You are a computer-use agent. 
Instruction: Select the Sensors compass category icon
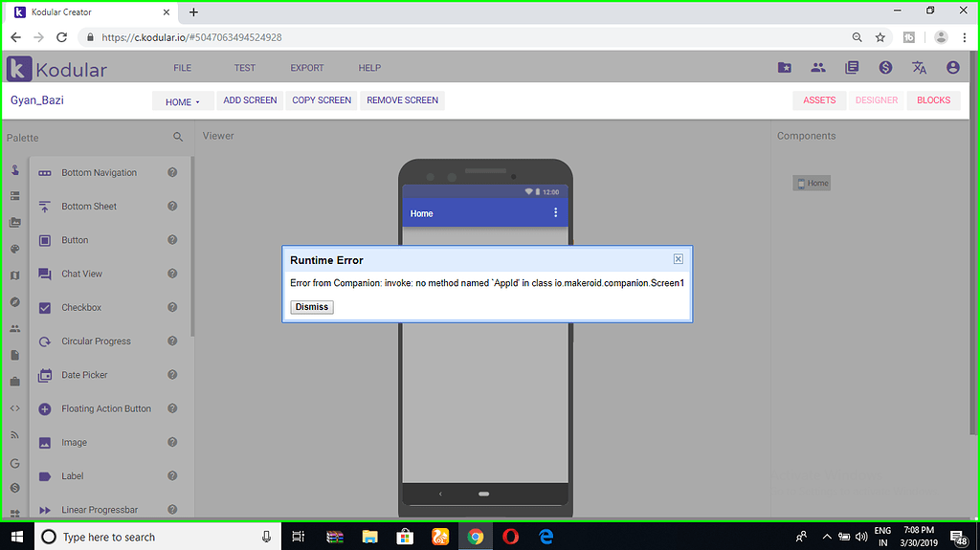[x=15, y=302]
